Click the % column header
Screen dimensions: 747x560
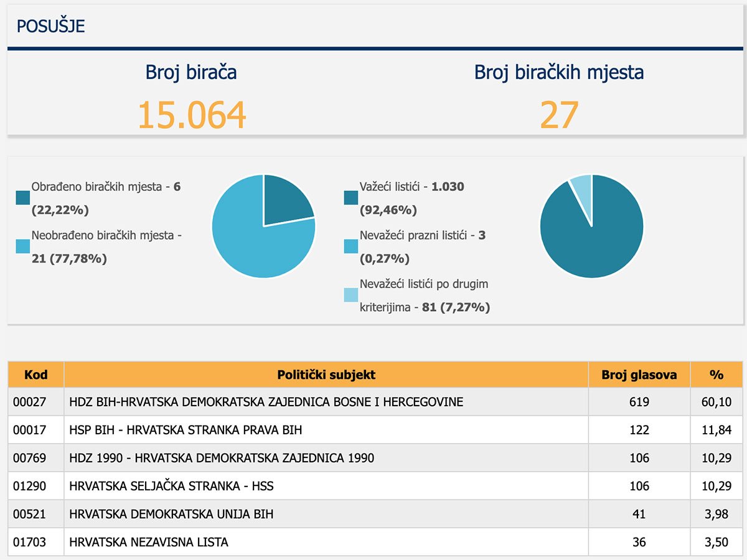716,375
